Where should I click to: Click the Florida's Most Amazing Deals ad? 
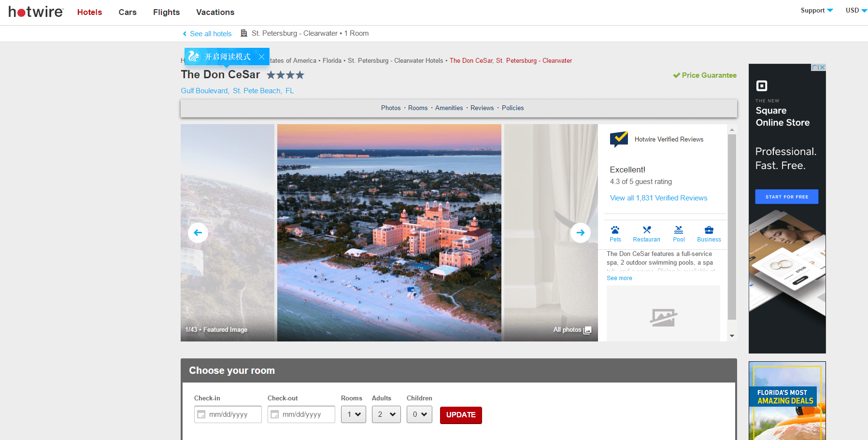(x=787, y=400)
